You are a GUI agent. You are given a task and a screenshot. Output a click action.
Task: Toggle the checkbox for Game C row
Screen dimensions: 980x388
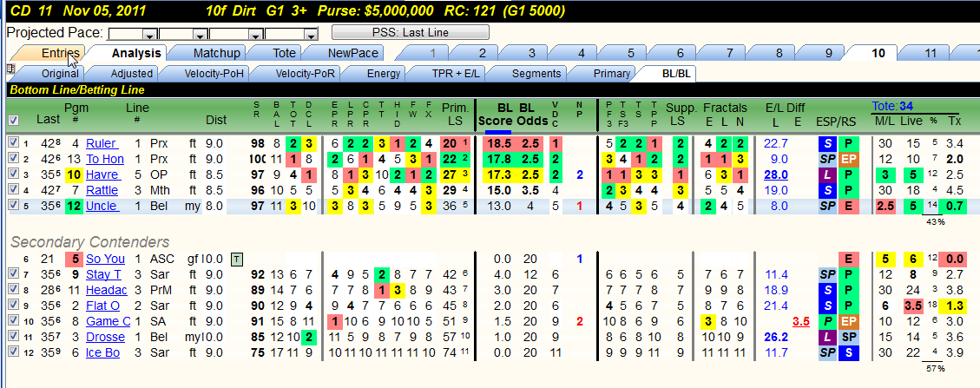[x=13, y=320]
